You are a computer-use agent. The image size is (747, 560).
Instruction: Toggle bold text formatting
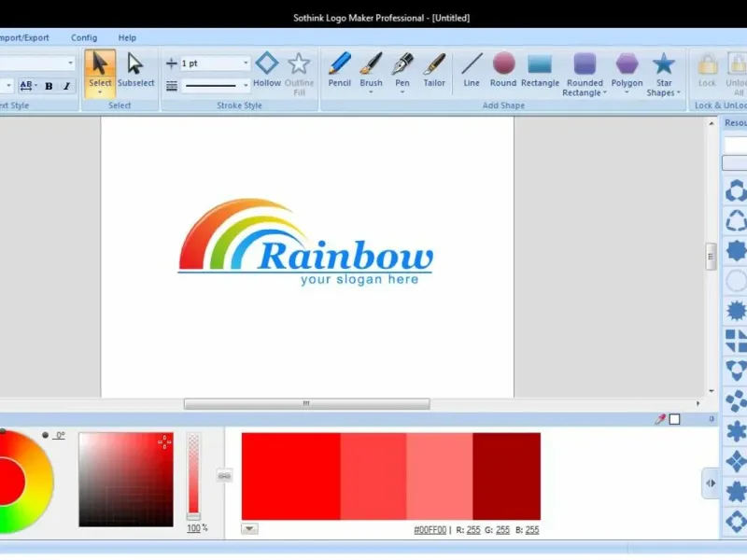coord(49,86)
